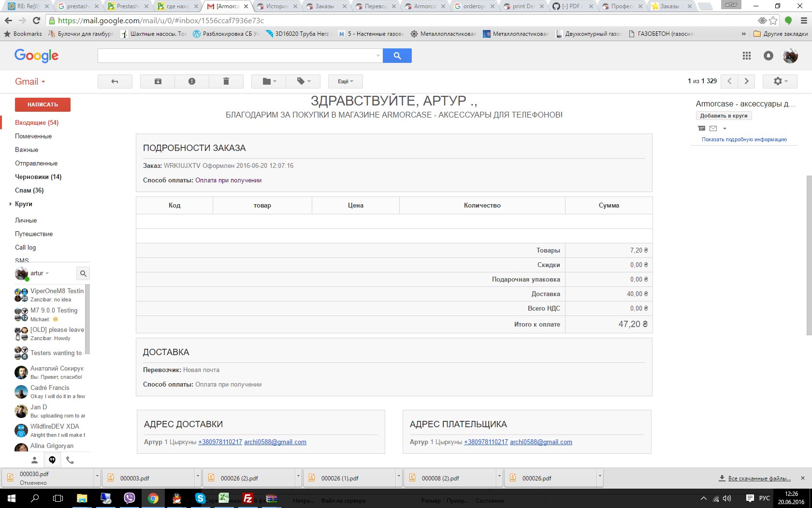Screen dimensions: 812x508
Task: Open chat with Анатолий Сокирук
Action: (50, 372)
